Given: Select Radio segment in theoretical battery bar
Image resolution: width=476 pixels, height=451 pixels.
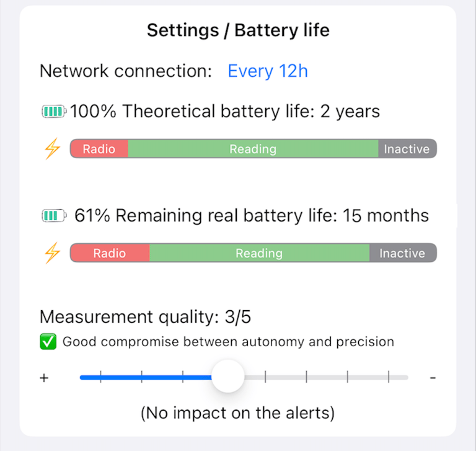Looking at the screenshot, I should 99,149.
